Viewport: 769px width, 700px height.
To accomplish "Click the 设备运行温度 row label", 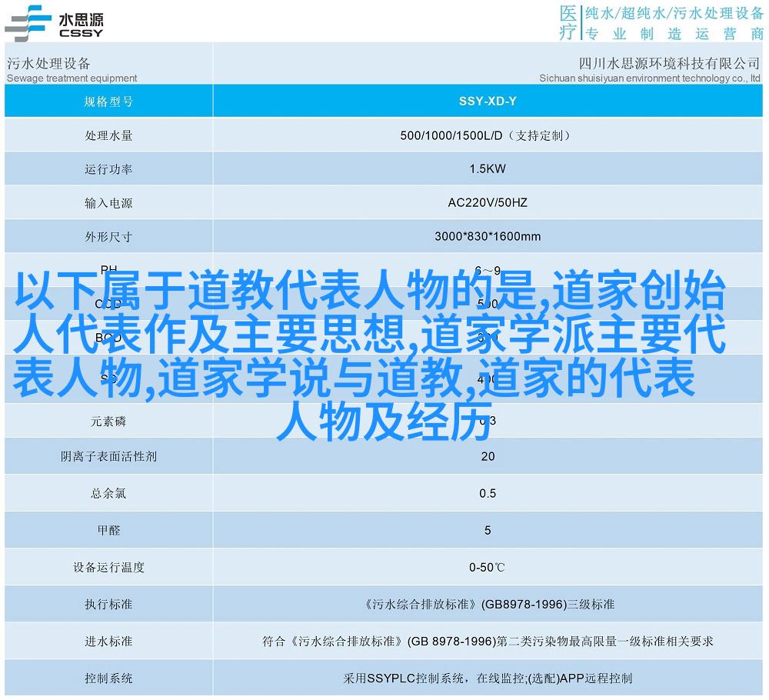I will coord(108,568).
